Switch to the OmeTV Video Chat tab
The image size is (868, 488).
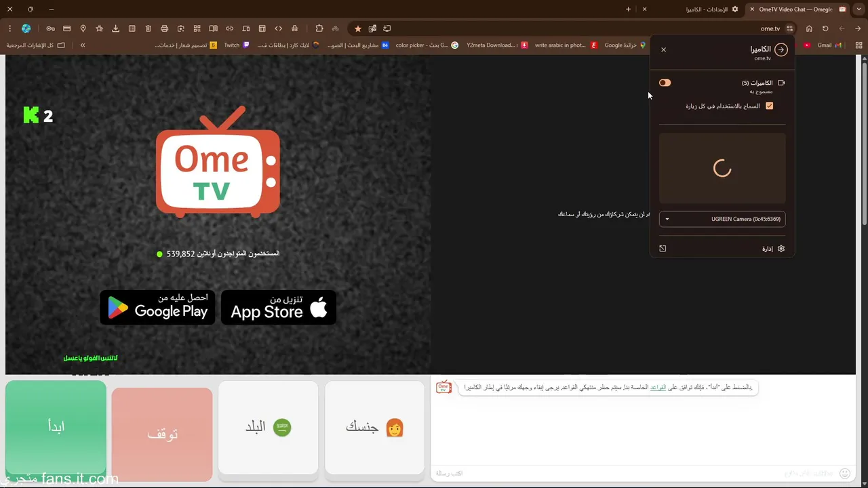[x=797, y=9]
